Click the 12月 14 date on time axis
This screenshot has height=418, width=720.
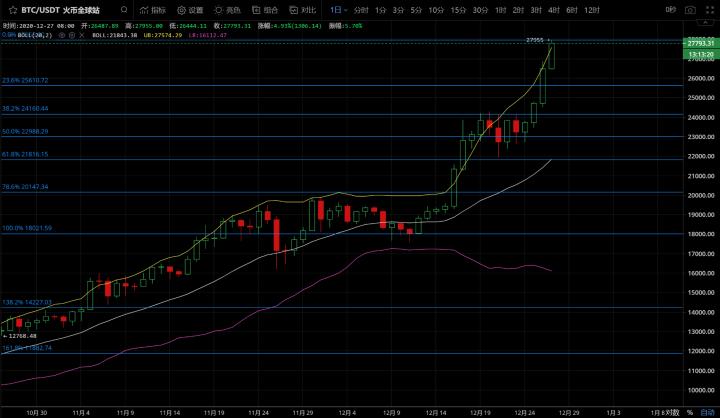tap(436, 413)
